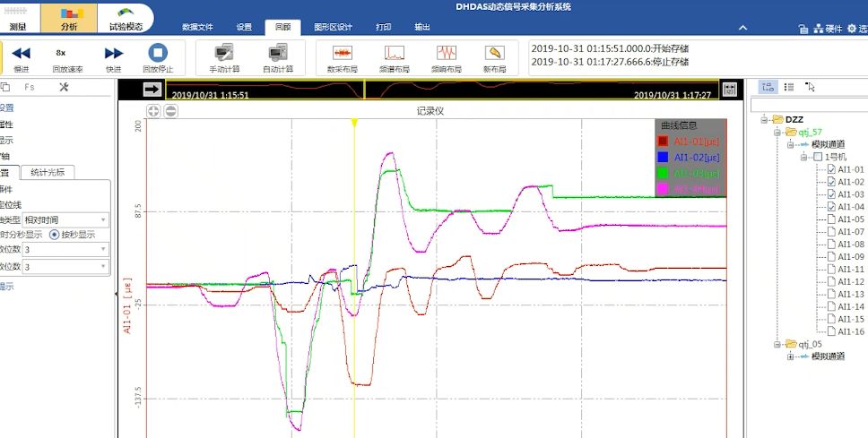Click AI1-12 in the channel tree
Image resolution: width=868 pixels, height=438 pixels.
tap(851, 282)
